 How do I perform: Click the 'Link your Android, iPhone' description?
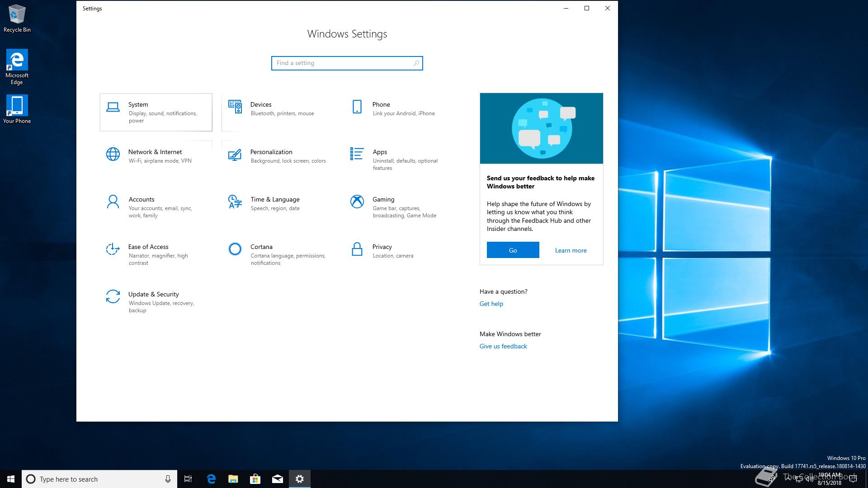tap(404, 113)
